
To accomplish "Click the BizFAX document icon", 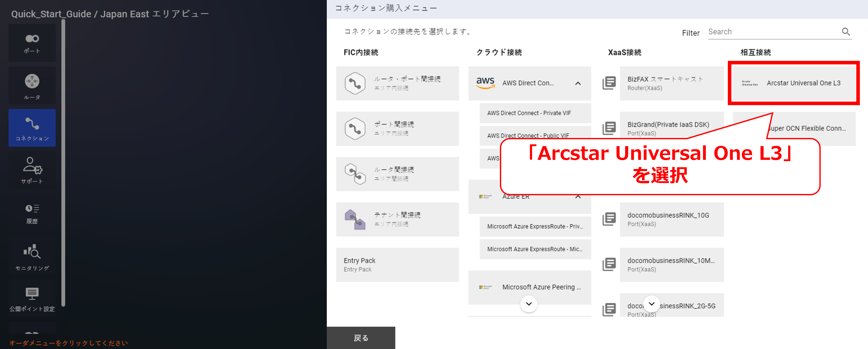I will 609,83.
